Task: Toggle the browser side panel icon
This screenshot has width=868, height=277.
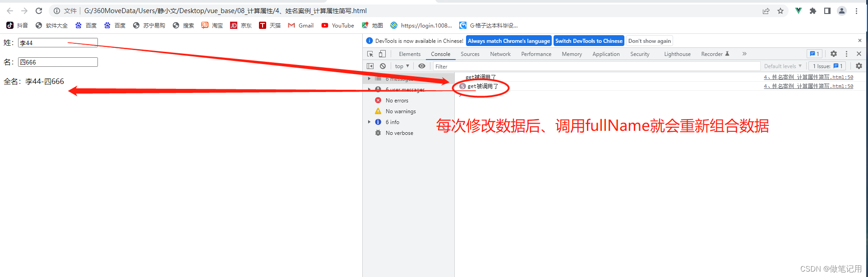Action: [x=827, y=11]
